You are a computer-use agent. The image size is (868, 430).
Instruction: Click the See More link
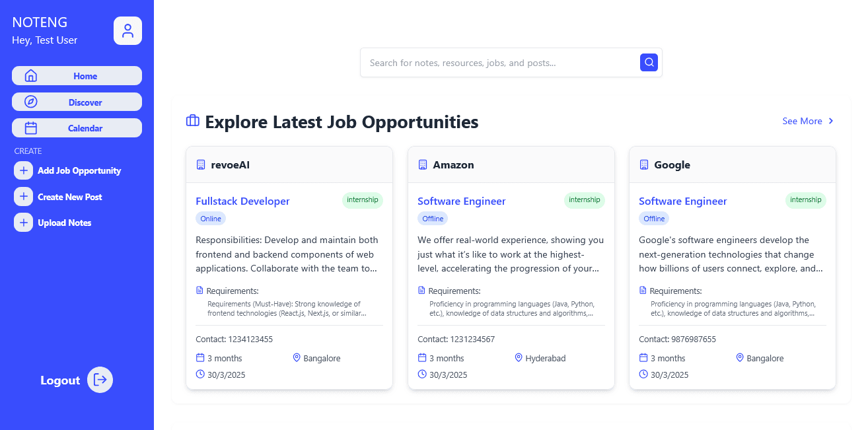[802, 121]
